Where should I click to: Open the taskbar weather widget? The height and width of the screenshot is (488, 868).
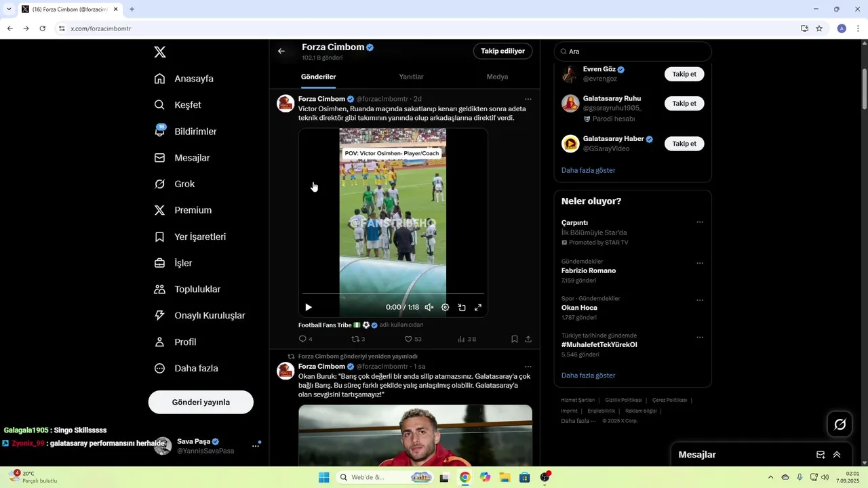(33, 477)
